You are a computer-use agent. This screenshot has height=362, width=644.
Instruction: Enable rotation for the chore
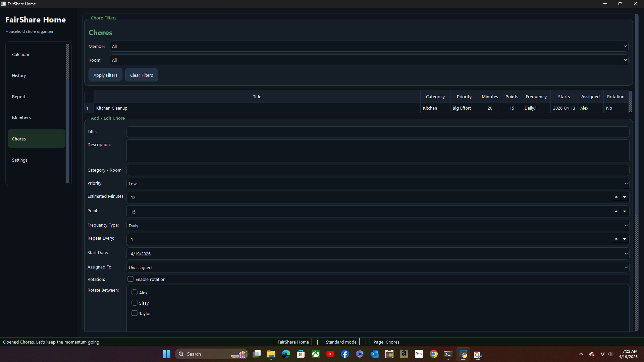tap(131, 279)
